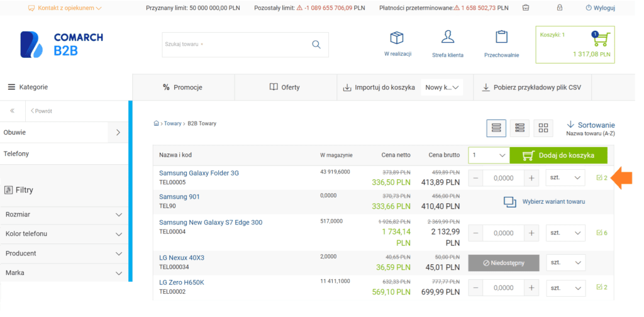Expand the Rozmiar filter
Image resolution: width=644 pixels, height=317 pixels.
click(64, 214)
